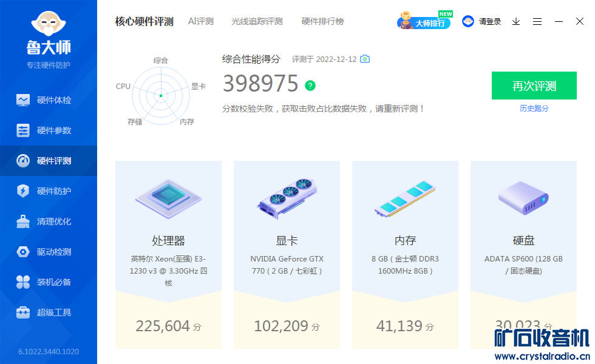Click the 超级工具 toolbox icon
The width and height of the screenshot is (595, 364).
pos(23,312)
